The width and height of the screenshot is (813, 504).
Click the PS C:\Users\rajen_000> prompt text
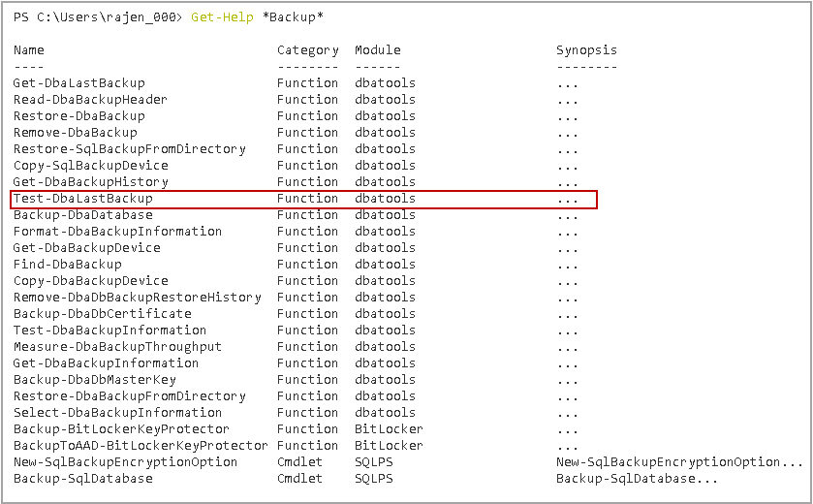[98, 17]
